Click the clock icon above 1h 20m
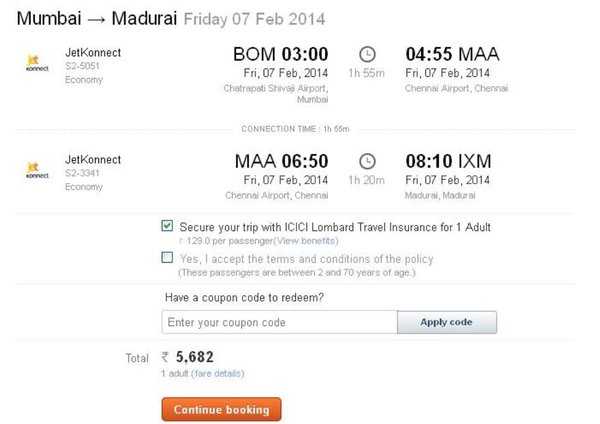This screenshot has height=424, width=600. click(367, 161)
